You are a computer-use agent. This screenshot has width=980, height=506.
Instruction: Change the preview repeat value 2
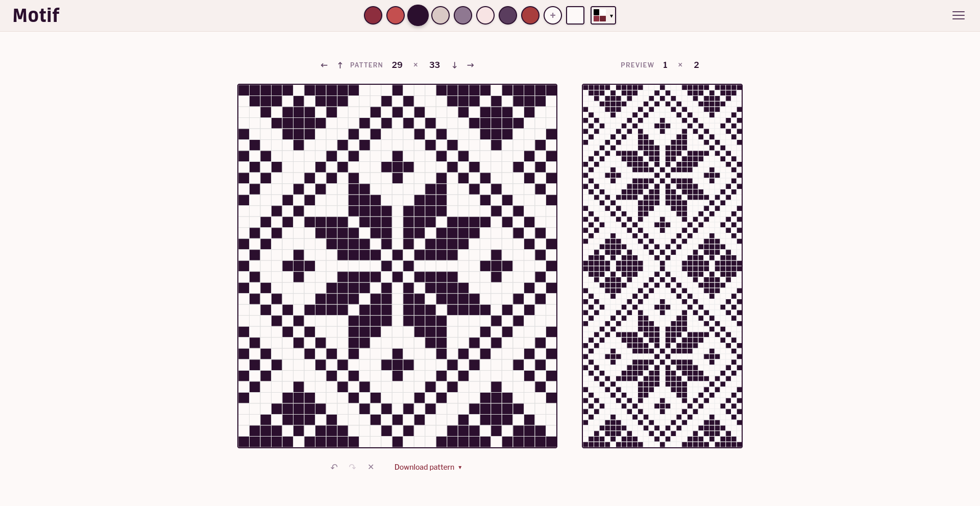[x=697, y=65]
